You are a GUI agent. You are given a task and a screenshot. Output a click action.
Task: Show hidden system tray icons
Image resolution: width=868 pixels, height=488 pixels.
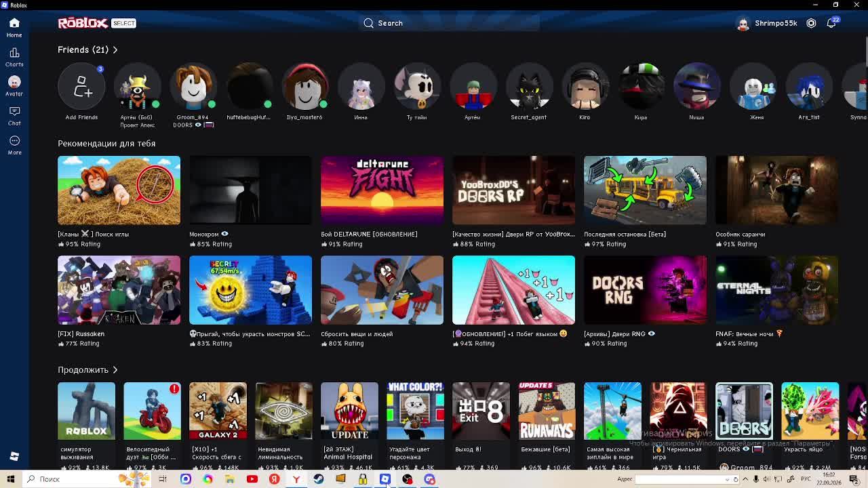click(x=745, y=479)
